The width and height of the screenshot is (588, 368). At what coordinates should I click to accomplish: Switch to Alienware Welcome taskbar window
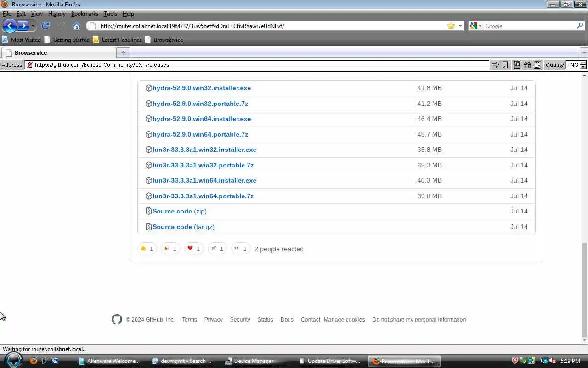click(x=110, y=361)
